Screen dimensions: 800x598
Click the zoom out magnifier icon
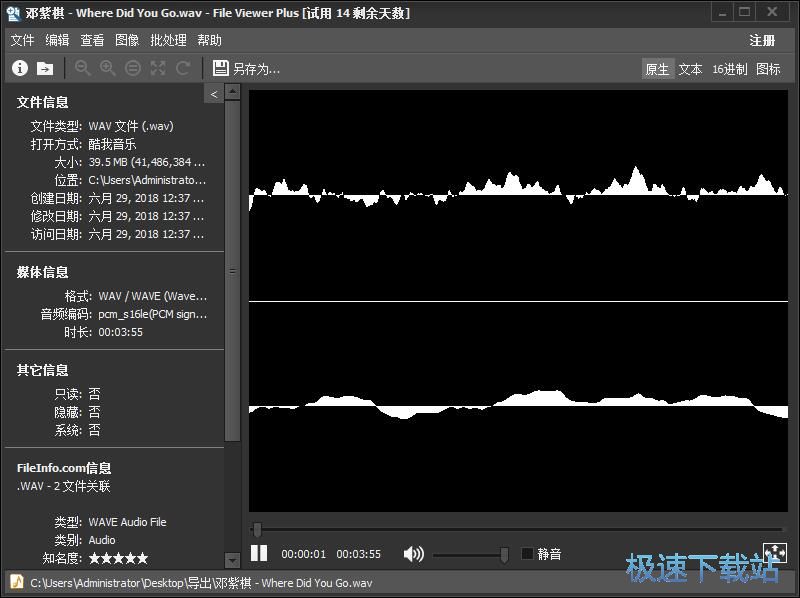pos(83,68)
